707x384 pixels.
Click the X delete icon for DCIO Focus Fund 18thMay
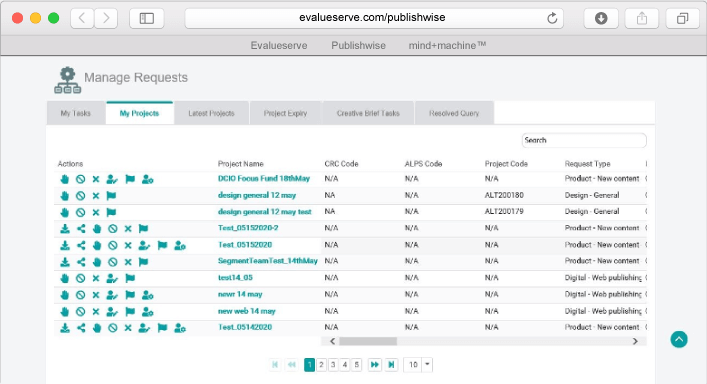click(96, 179)
